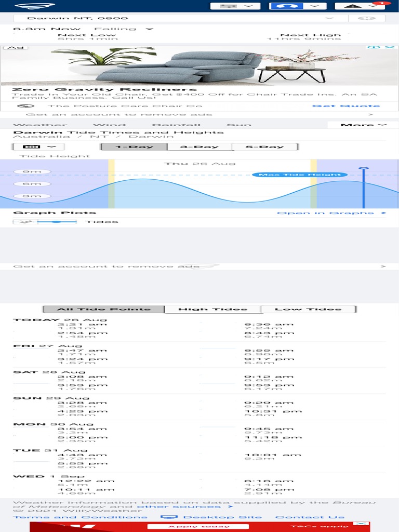The width and height of the screenshot is (399, 532).
Task: Click the crosshair locate-me button
Action: click(x=366, y=18)
